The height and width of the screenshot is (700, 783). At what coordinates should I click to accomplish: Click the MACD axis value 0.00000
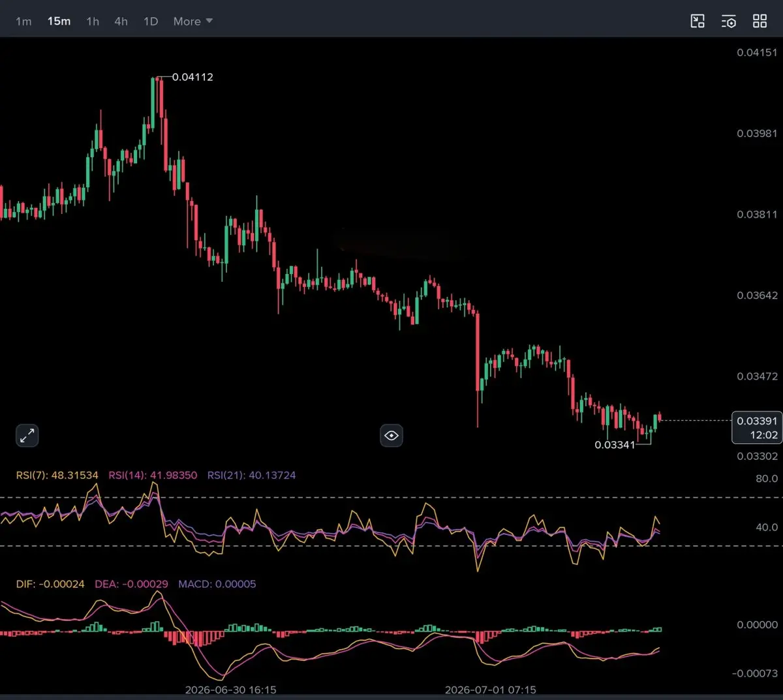click(x=757, y=624)
